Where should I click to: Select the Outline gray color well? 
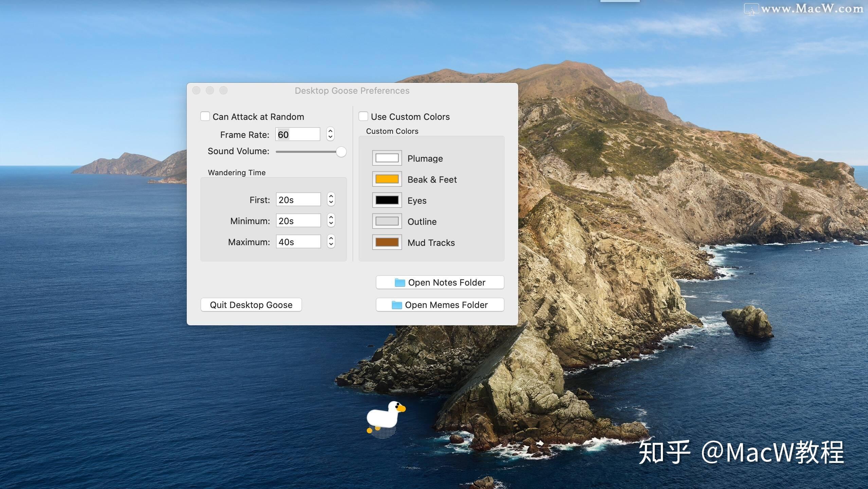pos(387,221)
